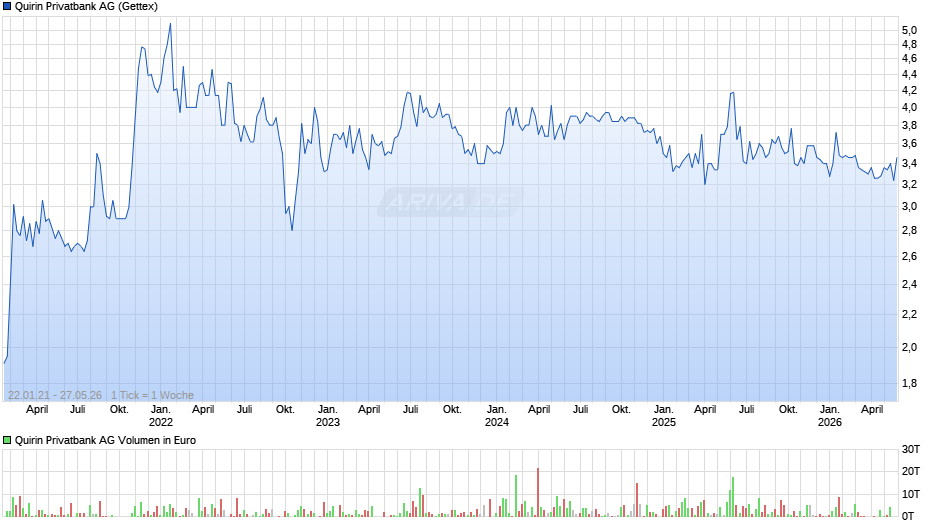Click the 'Quirin Privatbank AG (Gettex)' chart title

coord(86,7)
